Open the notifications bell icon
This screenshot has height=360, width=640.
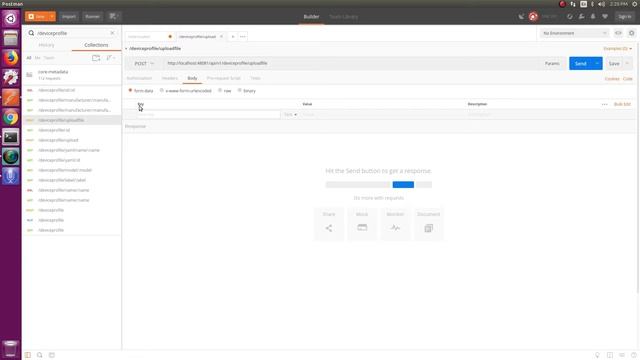click(x=593, y=16)
